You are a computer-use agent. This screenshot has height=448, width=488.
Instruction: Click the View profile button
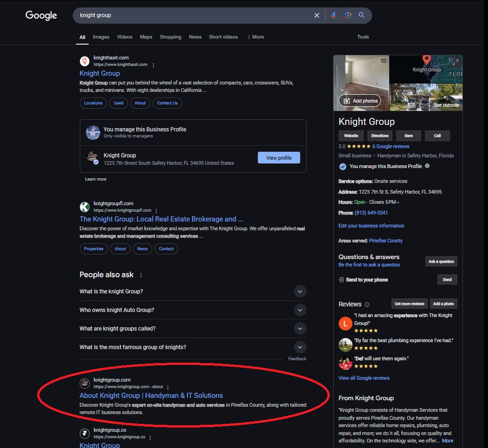279,158
